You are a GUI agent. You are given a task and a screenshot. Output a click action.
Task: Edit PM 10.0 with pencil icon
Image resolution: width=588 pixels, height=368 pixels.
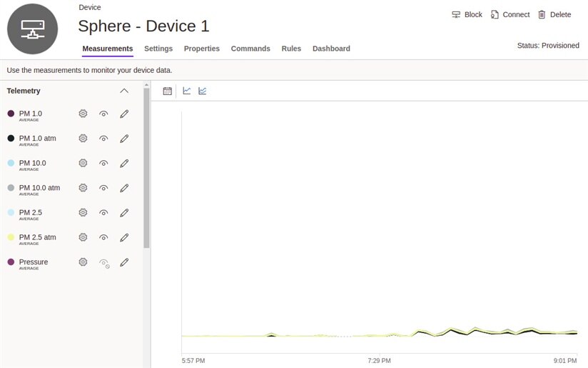pos(124,163)
